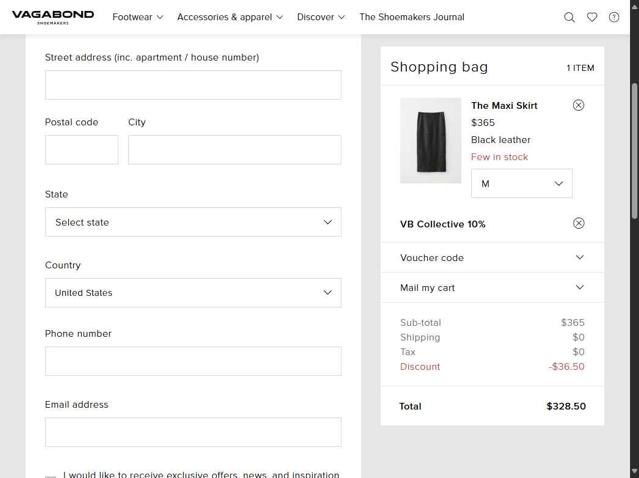This screenshot has height=478, width=639.
Task: Click the Street address input field
Action: 193,85
